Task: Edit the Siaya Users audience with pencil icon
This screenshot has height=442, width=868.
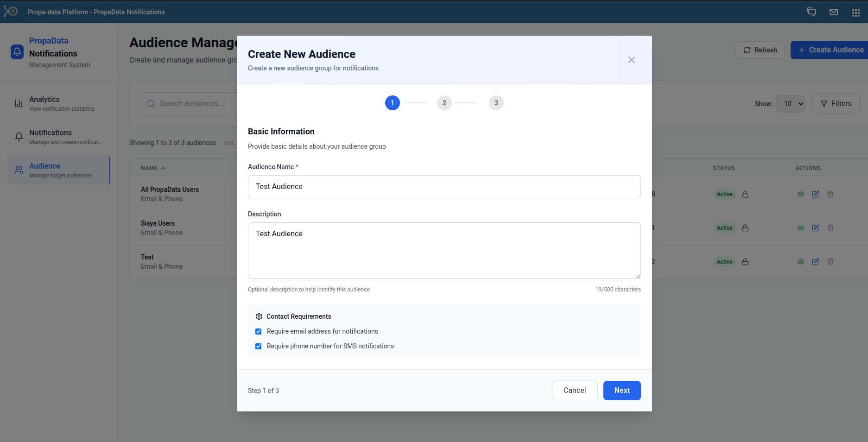Action: (816, 228)
